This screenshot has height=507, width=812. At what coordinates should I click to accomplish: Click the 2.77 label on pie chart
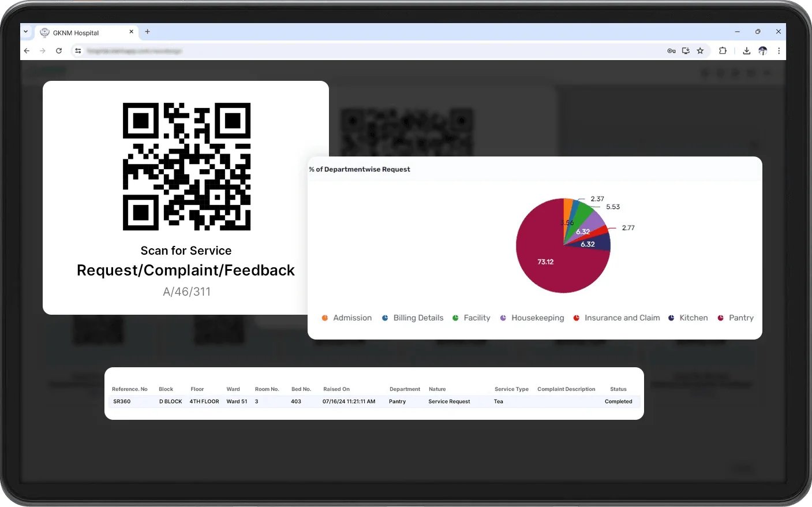pyautogui.click(x=628, y=228)
